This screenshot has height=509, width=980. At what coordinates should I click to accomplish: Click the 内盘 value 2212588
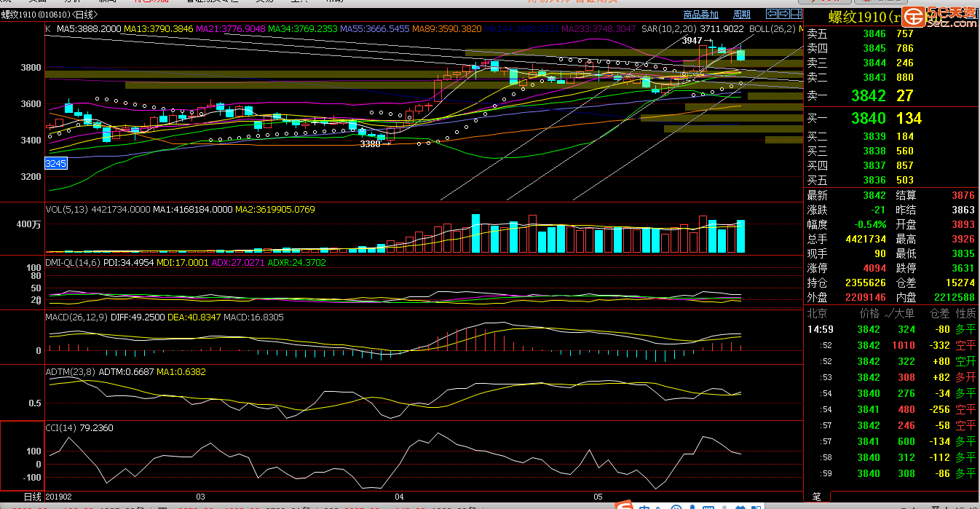(x=954, y=297)
